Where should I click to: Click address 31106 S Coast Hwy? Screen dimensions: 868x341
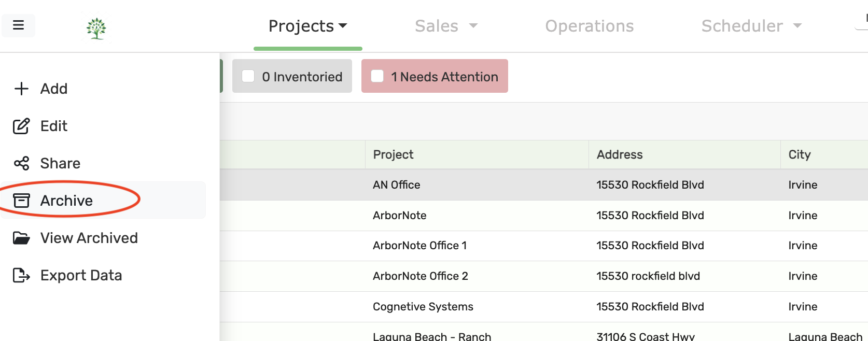(x=646, y=336)
